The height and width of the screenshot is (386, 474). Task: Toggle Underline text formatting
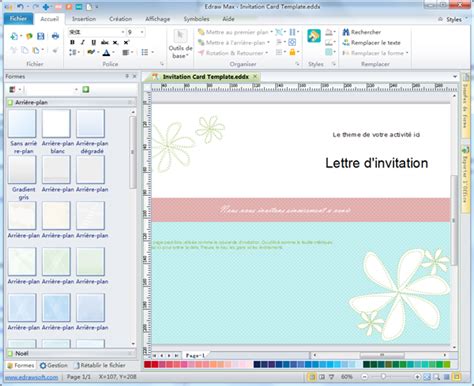point(94,42)
